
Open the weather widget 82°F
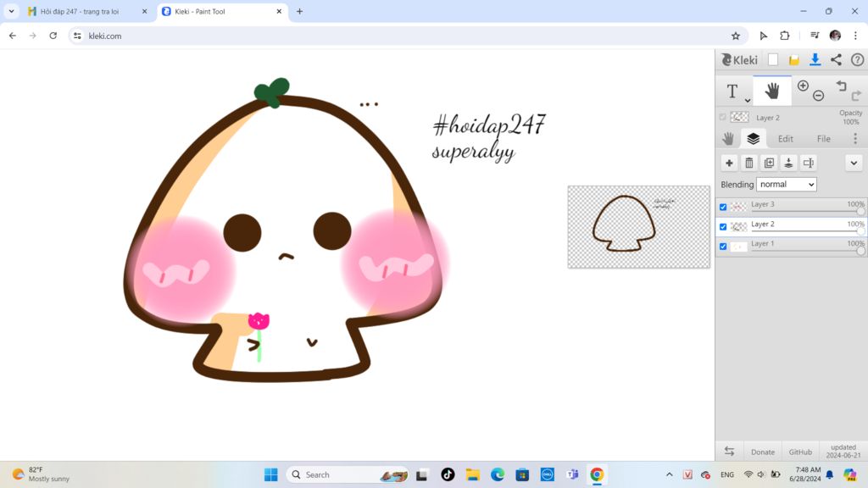(x=42, y=474)
